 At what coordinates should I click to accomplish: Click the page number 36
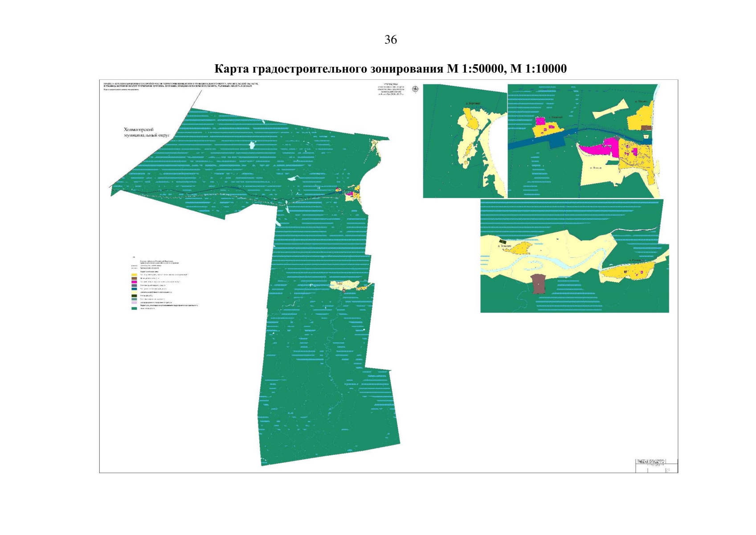pos(390,40)
